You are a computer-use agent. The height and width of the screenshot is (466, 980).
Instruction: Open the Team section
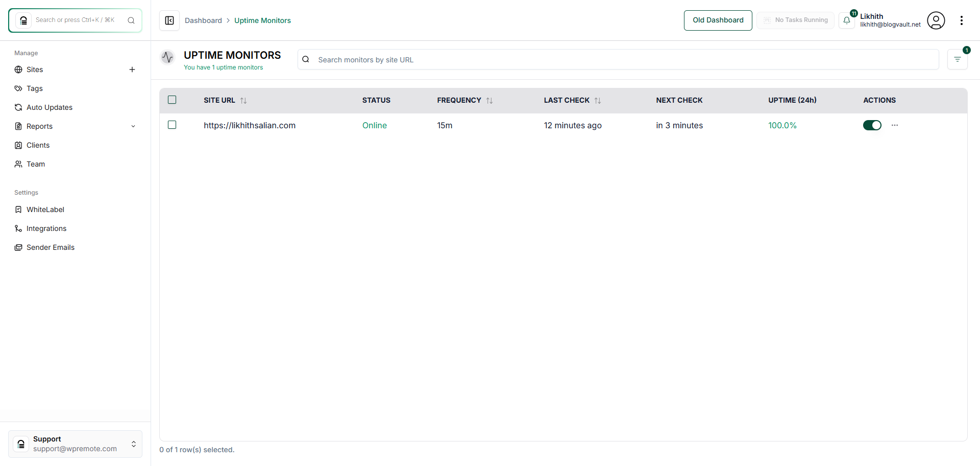tap(35, 164)
